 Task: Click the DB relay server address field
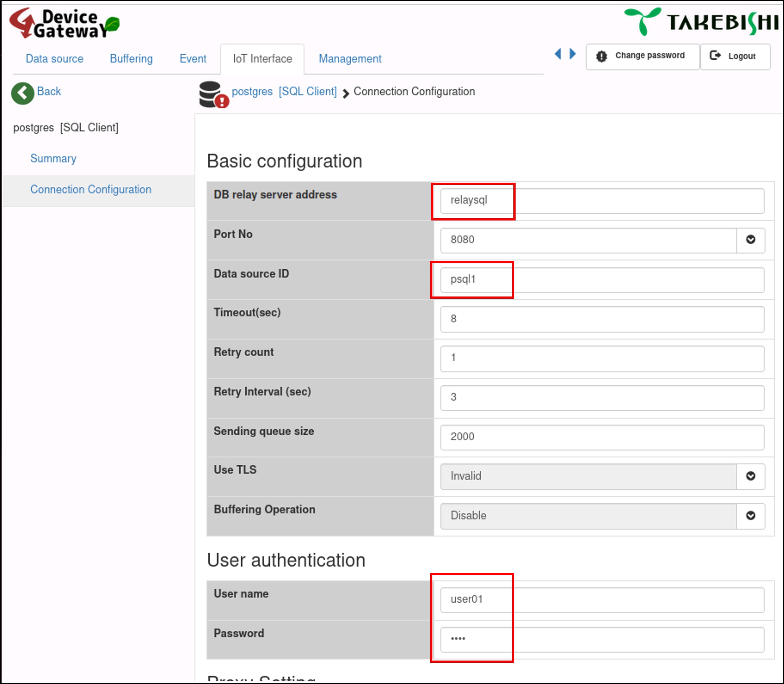(x=602, y=201)
